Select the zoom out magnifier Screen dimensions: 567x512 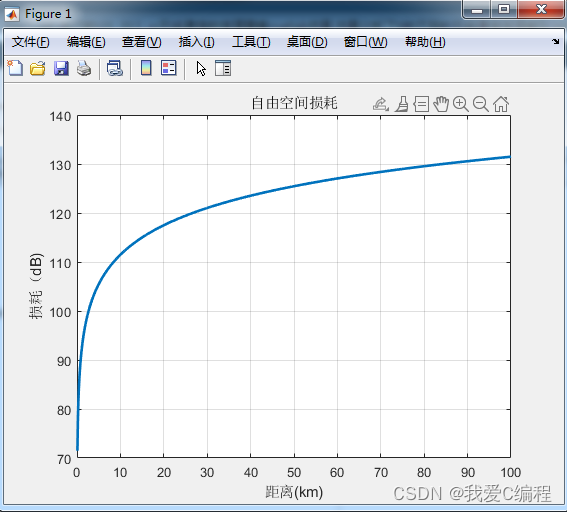coord(481,104)
